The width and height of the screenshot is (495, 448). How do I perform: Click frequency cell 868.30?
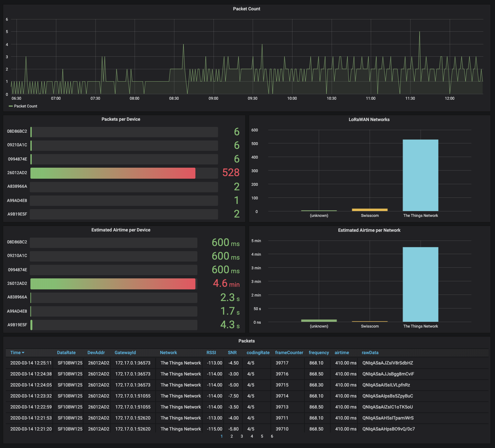click(316, 385)
